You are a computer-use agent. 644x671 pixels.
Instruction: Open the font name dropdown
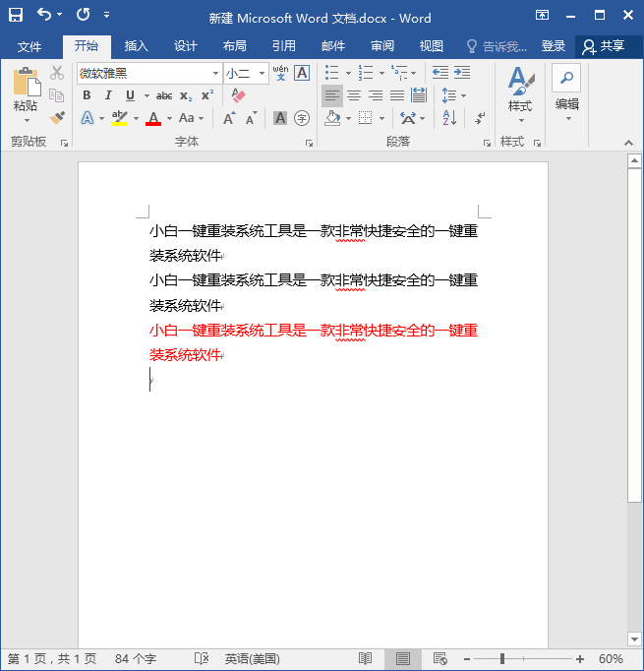[x=216, y=74]
